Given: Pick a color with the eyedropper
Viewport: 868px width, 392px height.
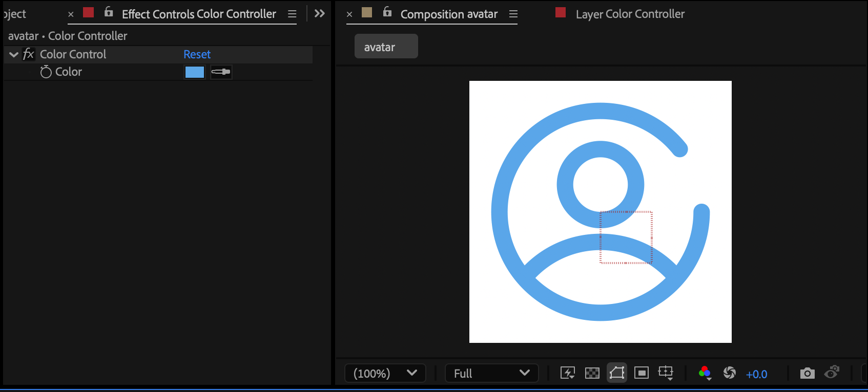Looking at the screenshot, I should click(221, 72).
